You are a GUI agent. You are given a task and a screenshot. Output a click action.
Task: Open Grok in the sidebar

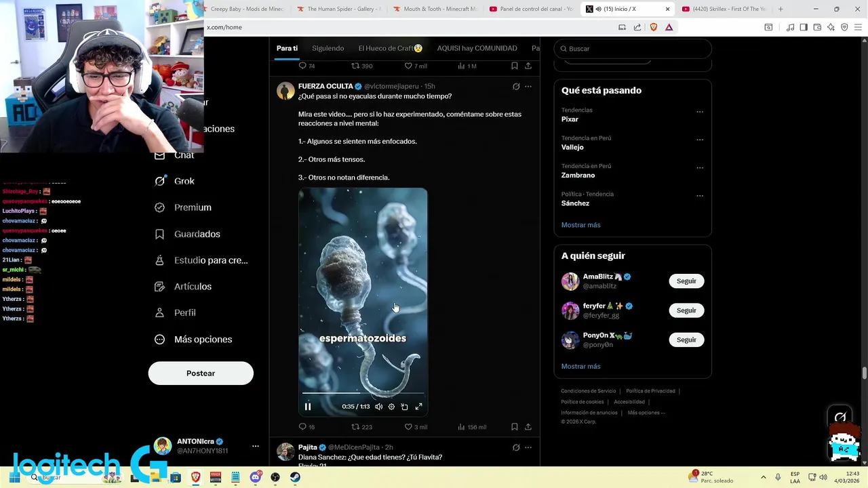click(175, 181)
